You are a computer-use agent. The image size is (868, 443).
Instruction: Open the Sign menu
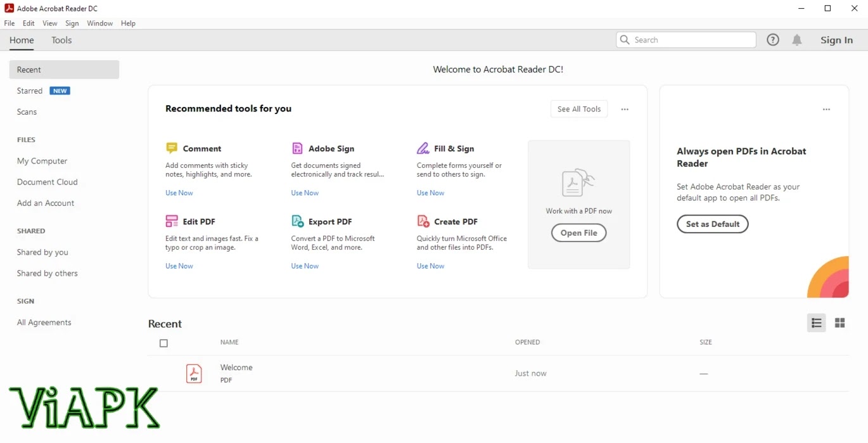(72, 23)
